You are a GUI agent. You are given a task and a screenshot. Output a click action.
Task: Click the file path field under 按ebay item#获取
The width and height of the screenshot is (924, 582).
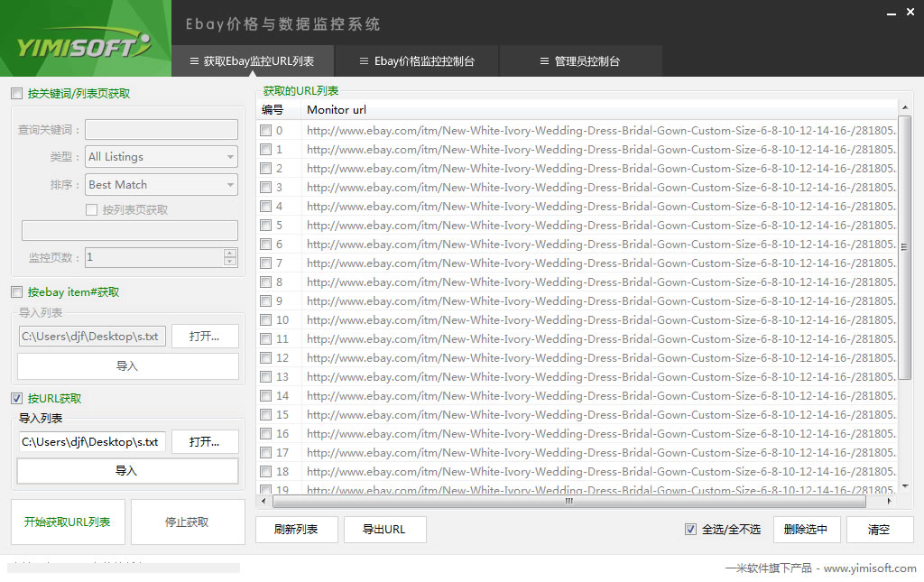click(92, 337)
